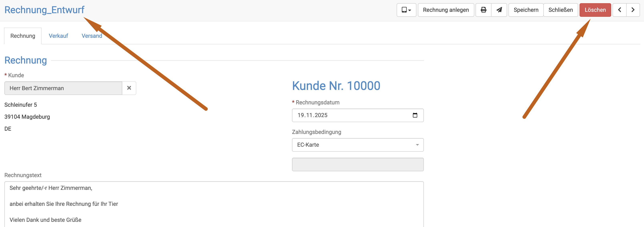The image size is (644, 227).
Task: Open the tablet view dropdown
Action: tap(406, 10)
